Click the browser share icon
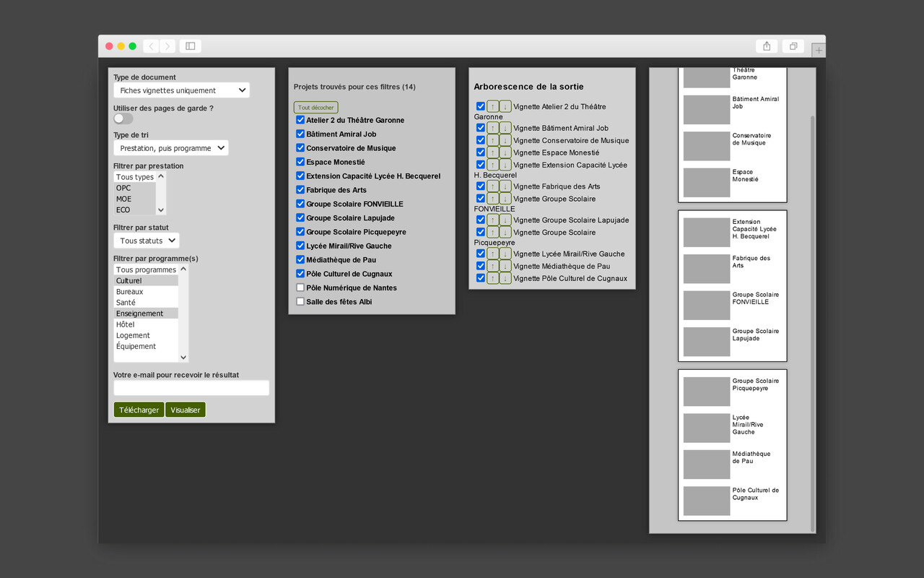This screenshot has width=924, height=578. point(767,46)
